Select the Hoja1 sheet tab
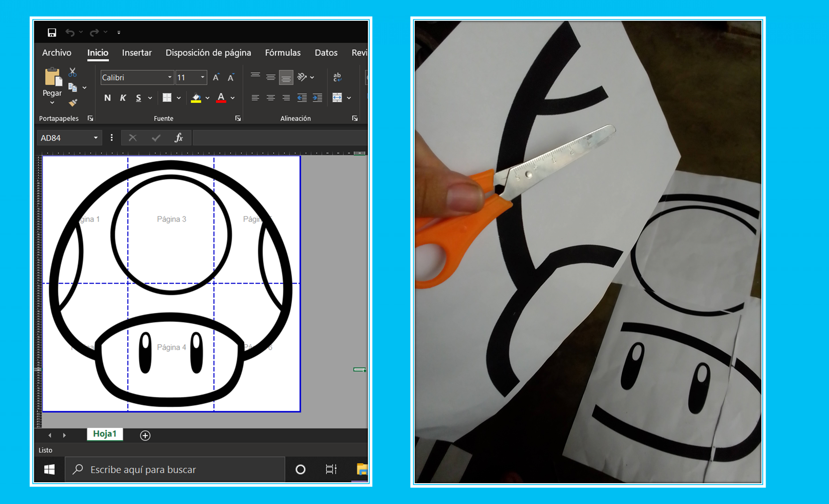Image resolution: width=829 pixels, height=504 pixels. pyautogui.click(x=105, y=434)
